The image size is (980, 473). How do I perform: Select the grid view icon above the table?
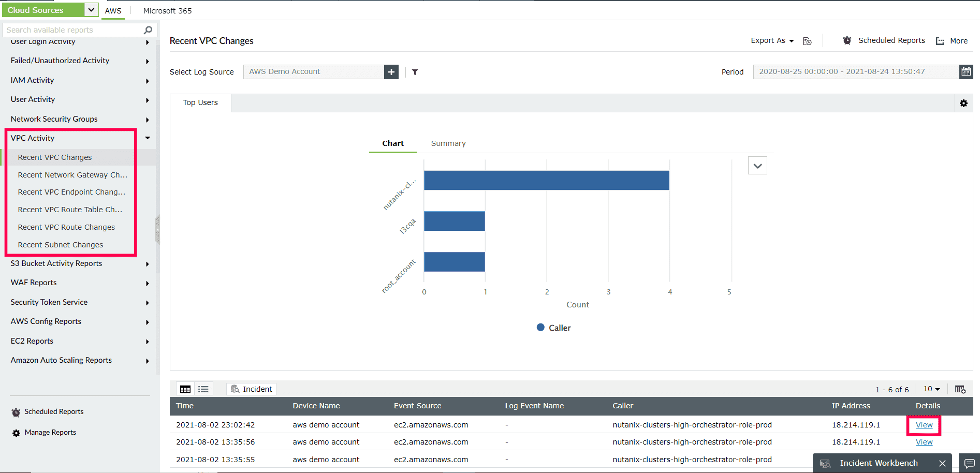[185, 389]
